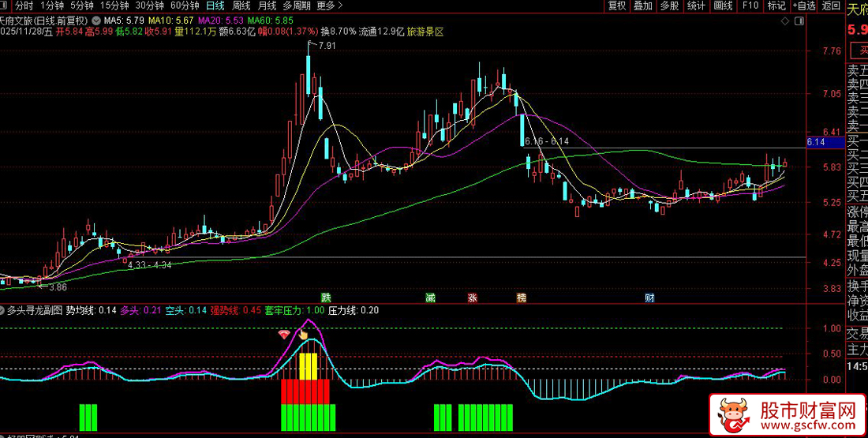Click the 财 event marker on timeline
The height and width of the screenshot is (438, 868).
pyautogui.click(x=649, y=298)
